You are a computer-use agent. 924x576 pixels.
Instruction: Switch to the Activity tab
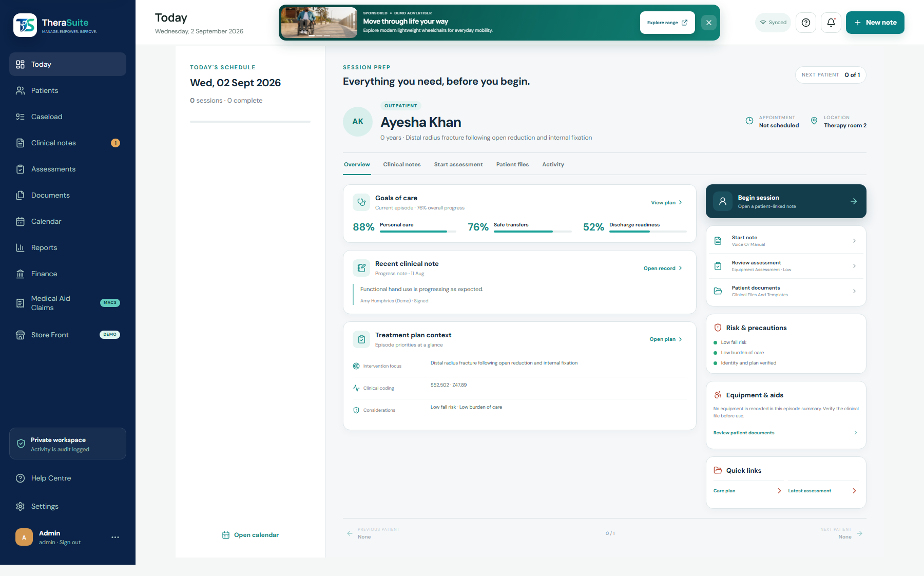553,165
